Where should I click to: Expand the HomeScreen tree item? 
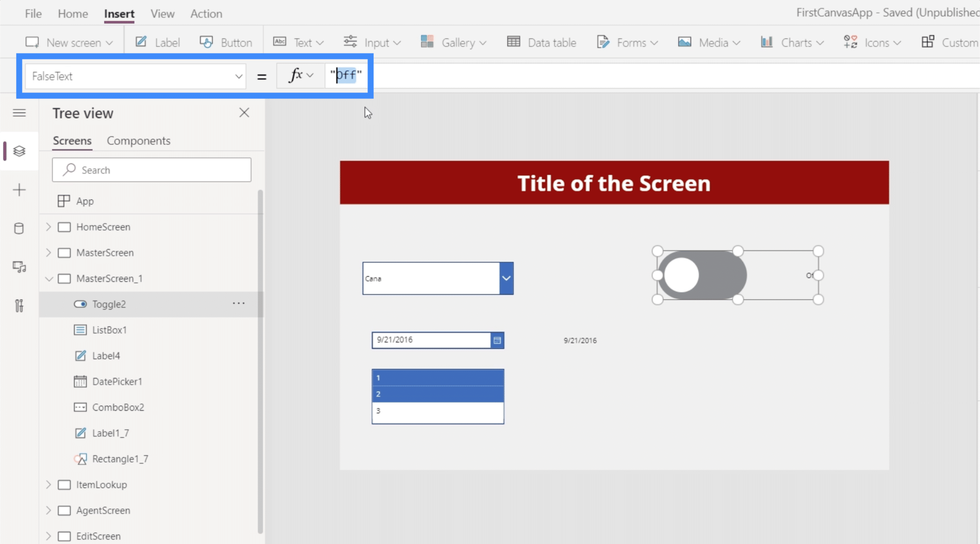48,226
